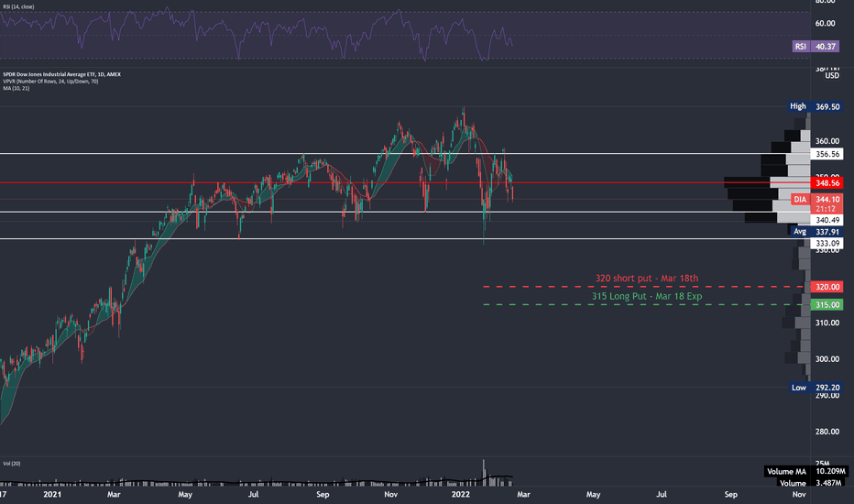The image size is (854, 504).
Task: Select the Low 292.20 price label
Action: 816,388
